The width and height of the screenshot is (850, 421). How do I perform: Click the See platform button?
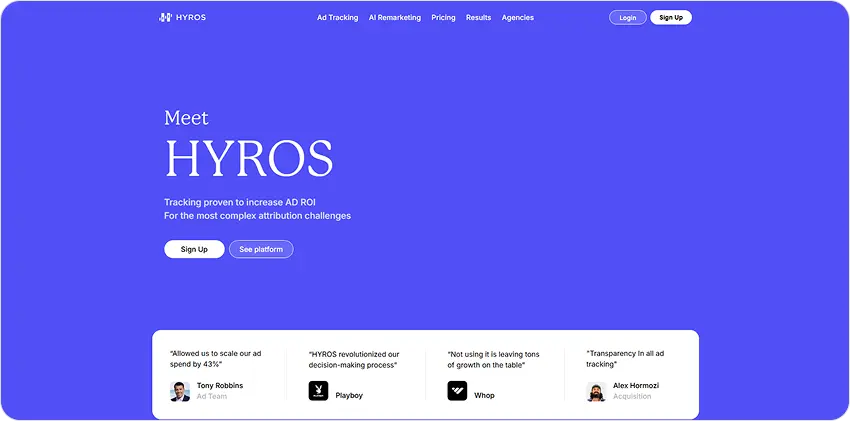tap(261, 249)
